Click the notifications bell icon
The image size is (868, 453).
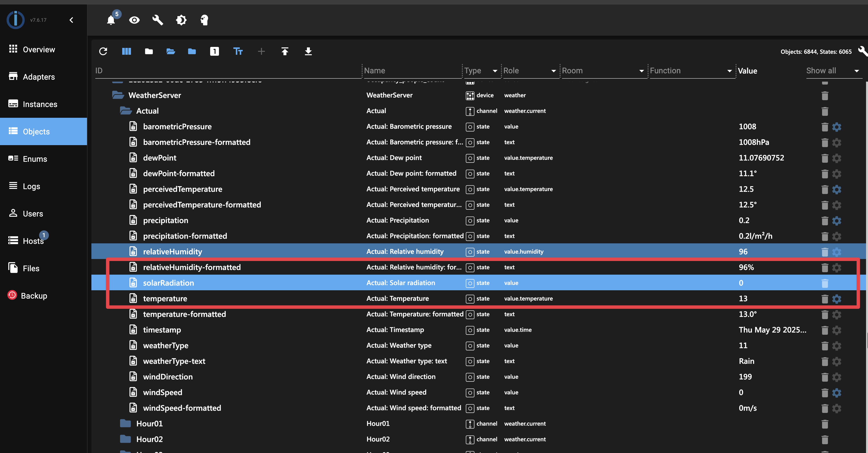point(111,20)
